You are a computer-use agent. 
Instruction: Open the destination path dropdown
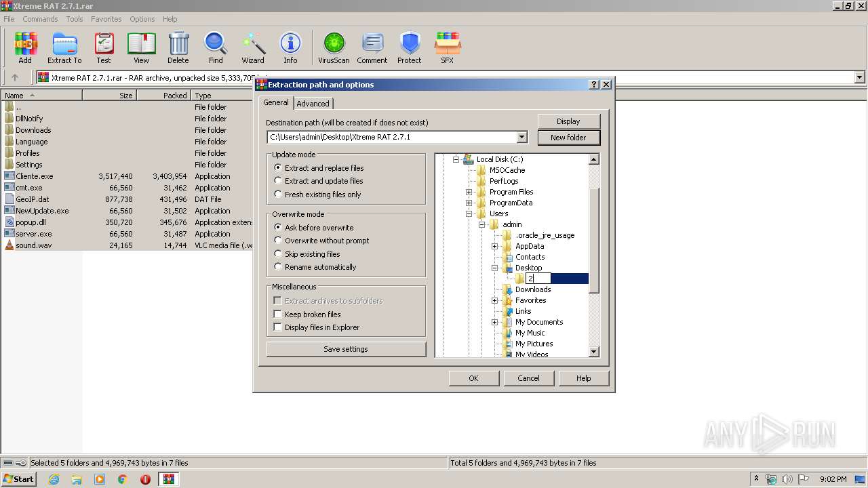tap(521, 137)
